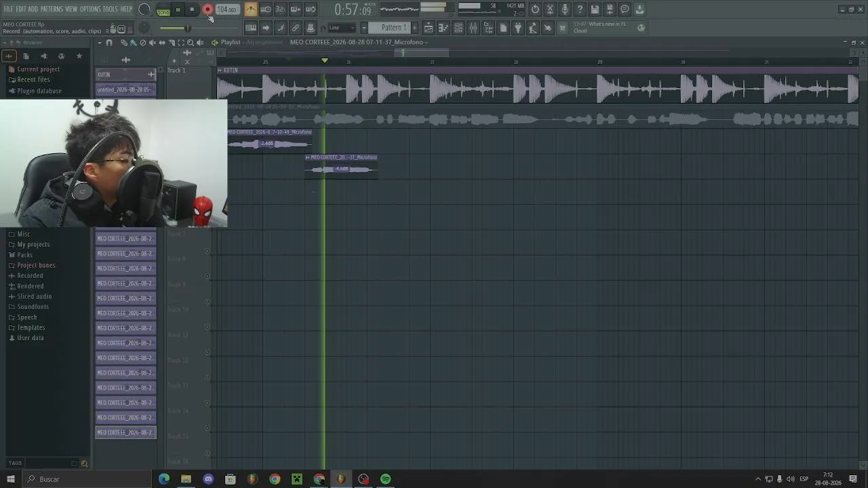Select the XUTIN clip in picker
The image size is (868, 488).
pyautogui.click(x=125, y=75)
